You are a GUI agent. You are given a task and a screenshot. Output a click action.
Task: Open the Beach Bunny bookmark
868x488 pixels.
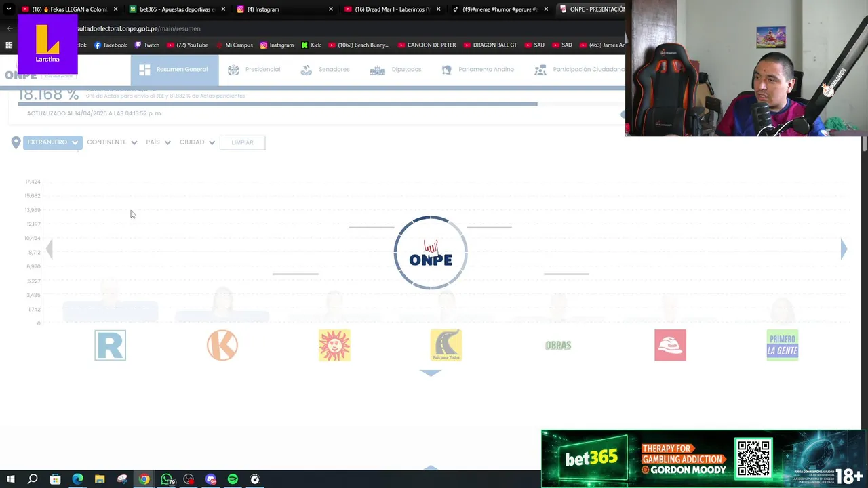(359, 45)
